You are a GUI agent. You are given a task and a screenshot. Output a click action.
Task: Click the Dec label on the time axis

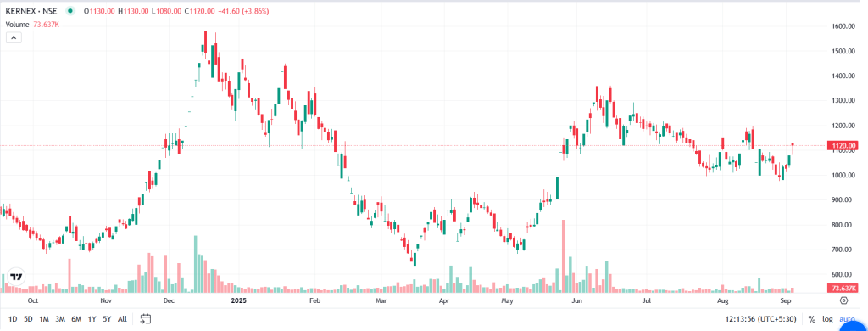click(x=170, y=301)
